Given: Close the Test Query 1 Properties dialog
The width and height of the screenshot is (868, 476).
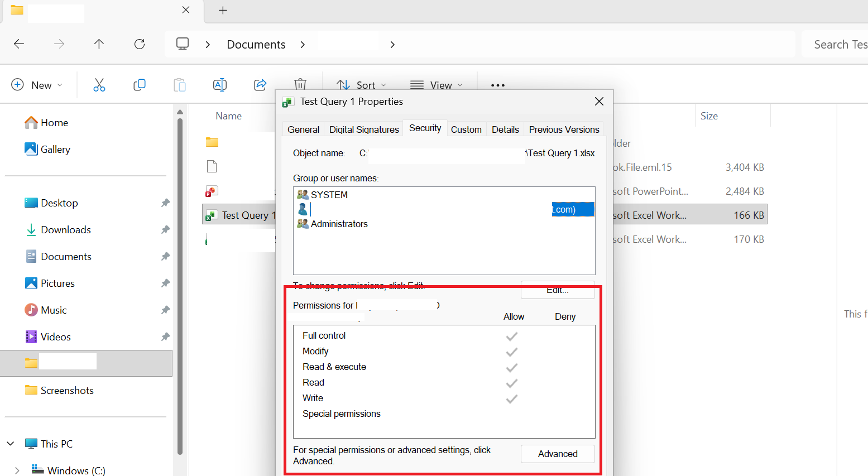Looking at the screenshot, I should click(x=599, y=102).
